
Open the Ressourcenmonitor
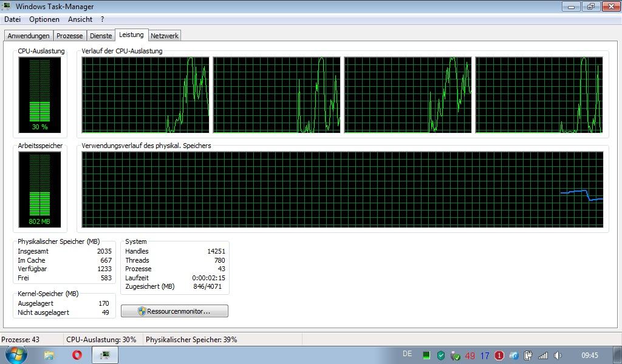(x=174, y=311)
